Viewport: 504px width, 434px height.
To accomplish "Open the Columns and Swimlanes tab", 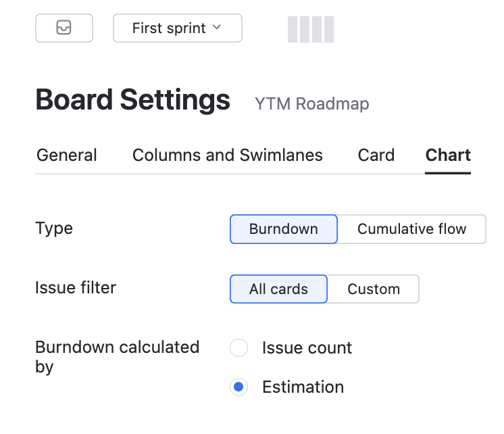I will 228,155.
